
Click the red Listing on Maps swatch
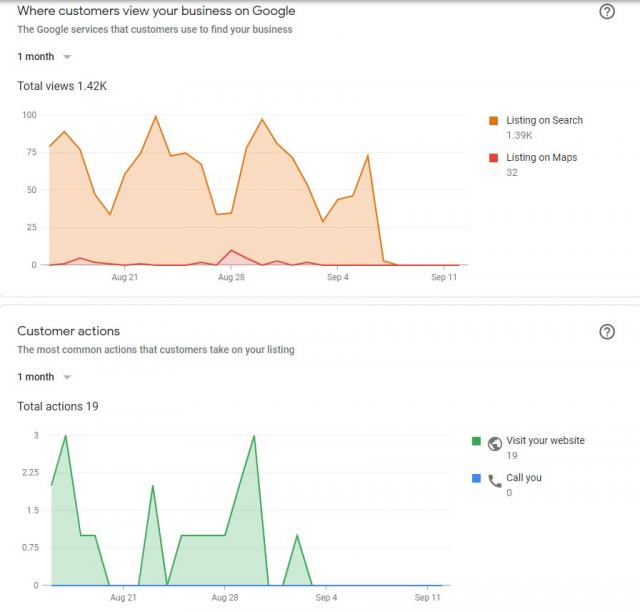tap(493, 158)
